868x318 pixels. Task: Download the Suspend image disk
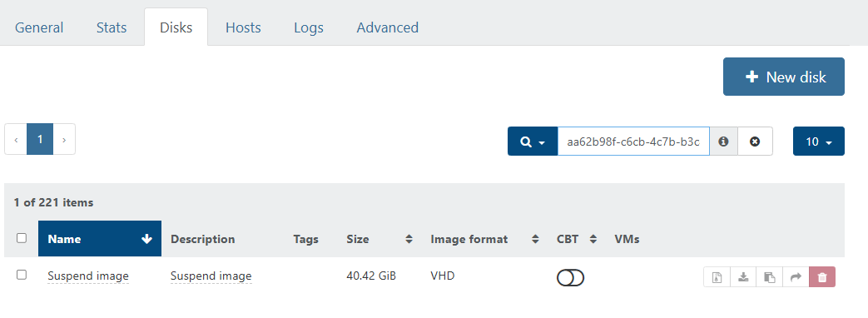tap(743, 277)
